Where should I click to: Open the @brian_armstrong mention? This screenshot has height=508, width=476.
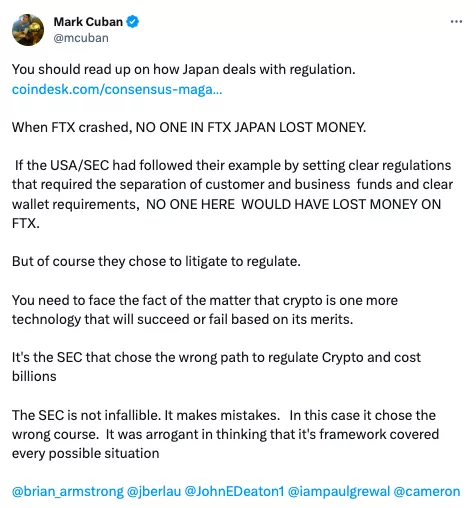click(68, 491)
